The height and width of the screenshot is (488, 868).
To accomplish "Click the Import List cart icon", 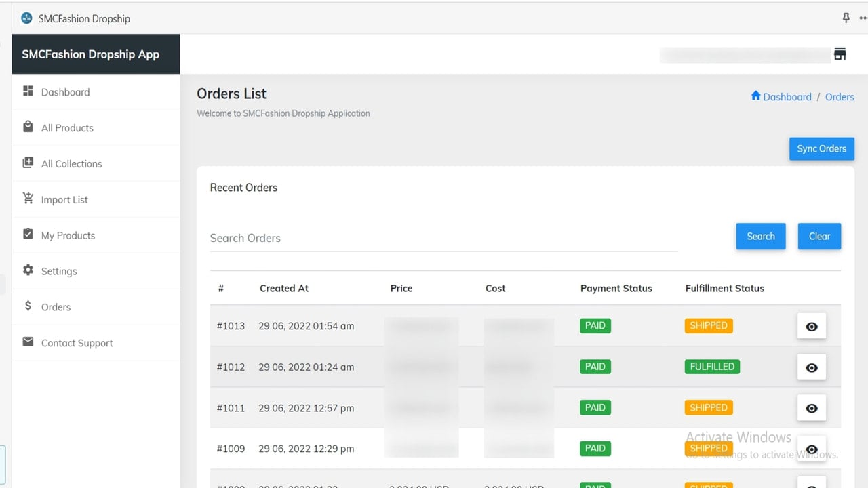I will tap(28, 199).
